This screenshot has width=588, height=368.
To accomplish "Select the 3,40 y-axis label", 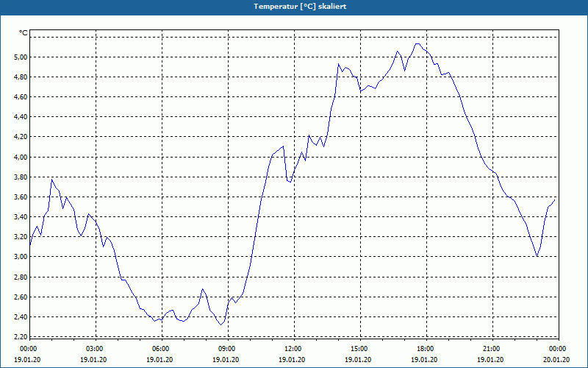I will click(20, 216).
